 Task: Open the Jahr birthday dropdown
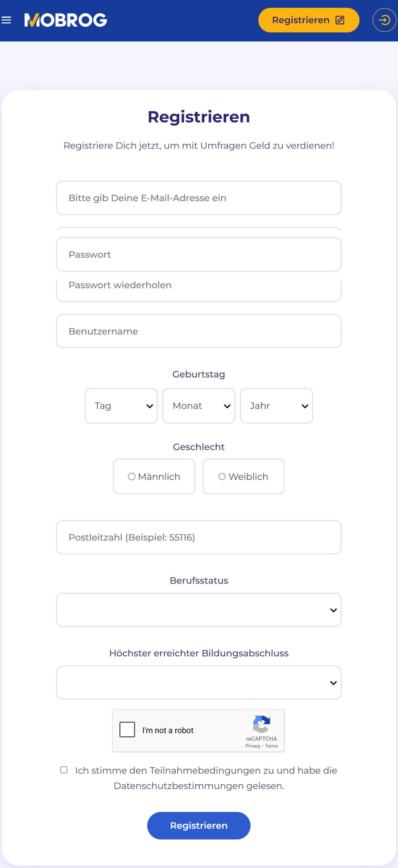point(276,406)
